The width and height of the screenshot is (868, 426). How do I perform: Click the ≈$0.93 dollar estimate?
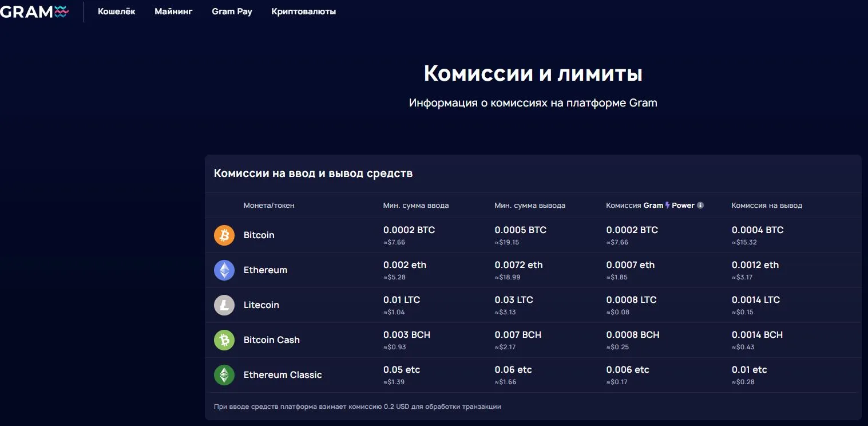395,348
